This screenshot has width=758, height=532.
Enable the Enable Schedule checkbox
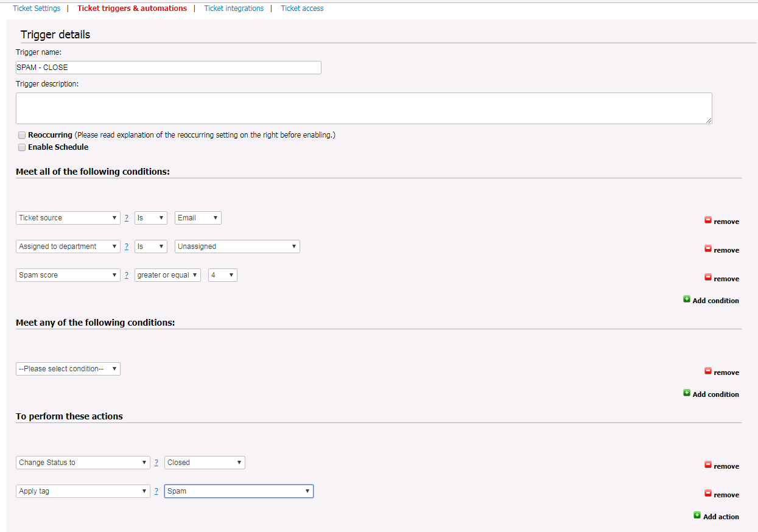[x=22, y=147]
